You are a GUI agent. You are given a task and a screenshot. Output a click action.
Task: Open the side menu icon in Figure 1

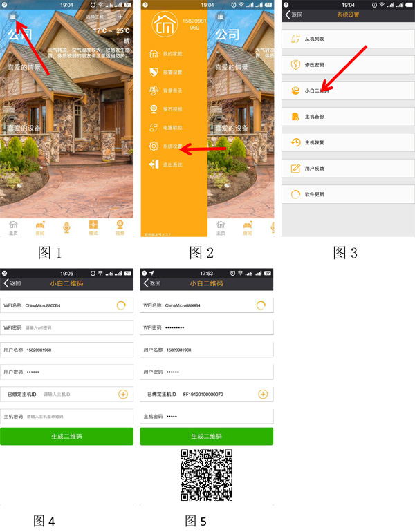[x=12, y=15]
